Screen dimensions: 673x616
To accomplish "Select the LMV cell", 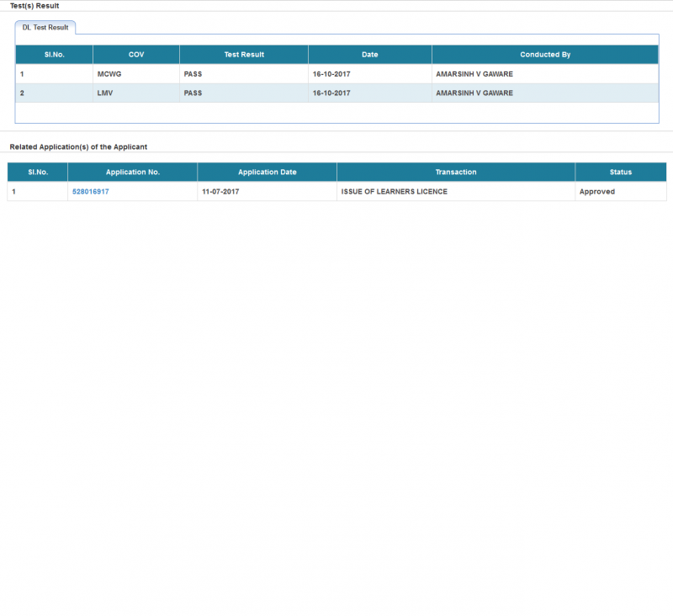I will click(136, 93).
